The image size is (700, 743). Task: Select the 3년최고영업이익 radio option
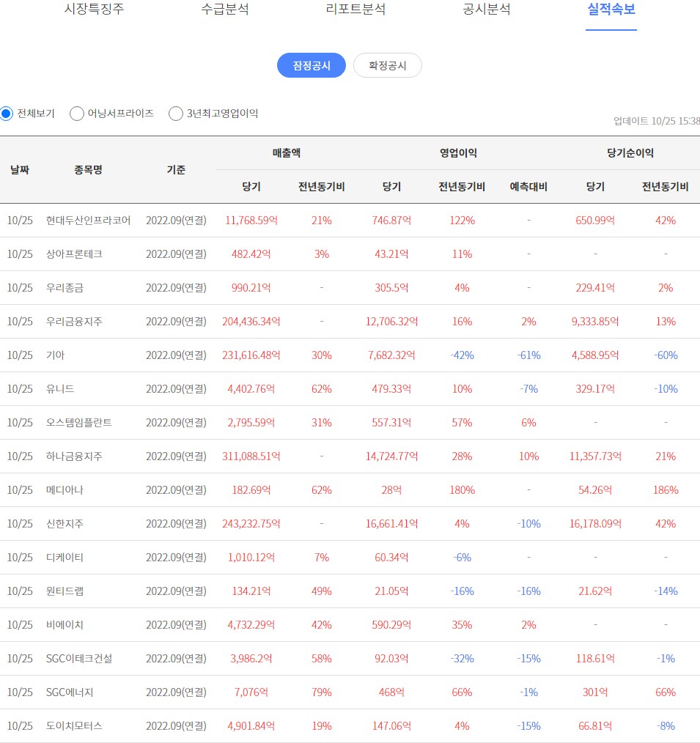[x=176, y=114]
